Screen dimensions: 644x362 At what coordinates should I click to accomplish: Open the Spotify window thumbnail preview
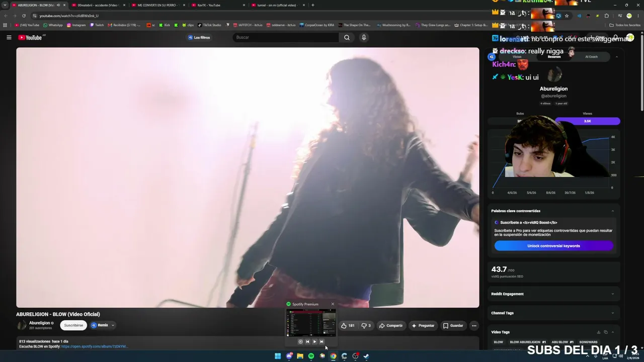point(311,322)
